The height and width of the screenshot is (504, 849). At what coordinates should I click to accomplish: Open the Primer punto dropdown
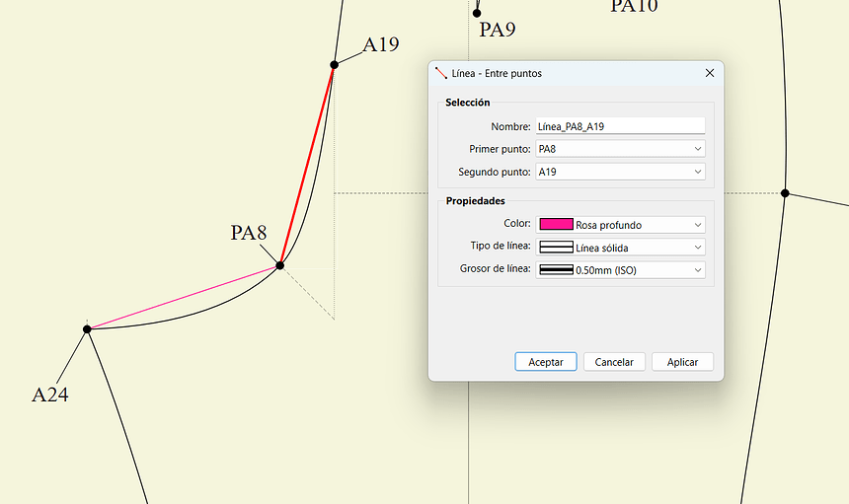[619, 149]
